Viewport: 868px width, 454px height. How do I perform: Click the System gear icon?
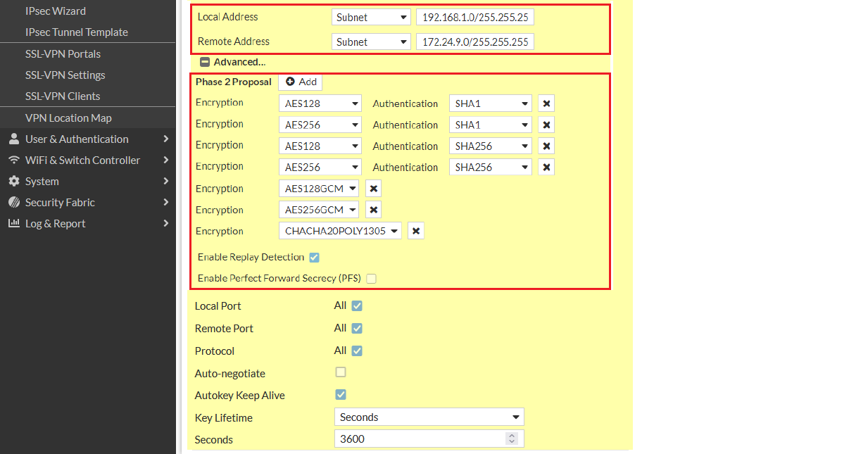click(x=14, y=181)
